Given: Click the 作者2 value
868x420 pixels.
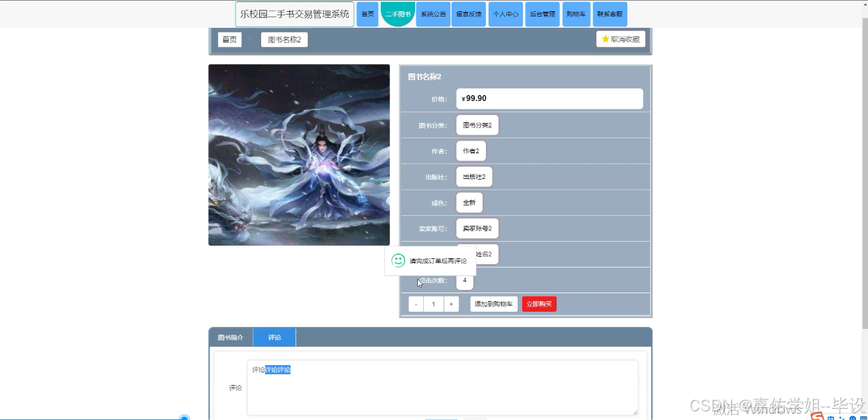Looking at the screenshot, I should click(x=471, y=151).
